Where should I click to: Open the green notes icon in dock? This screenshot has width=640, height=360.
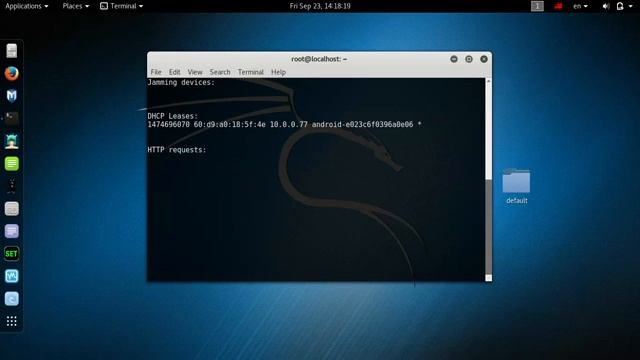(11, 164)
